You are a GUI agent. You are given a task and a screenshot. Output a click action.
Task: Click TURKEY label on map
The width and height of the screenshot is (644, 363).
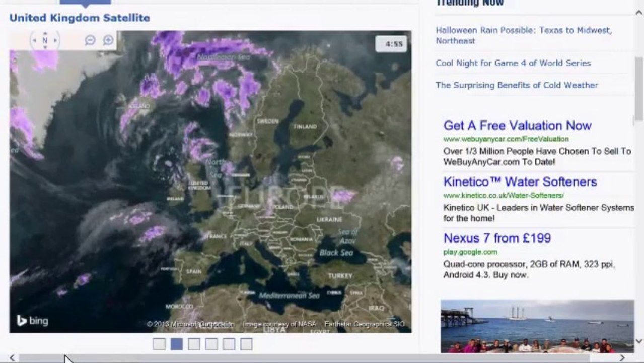(x=340, y=276)
